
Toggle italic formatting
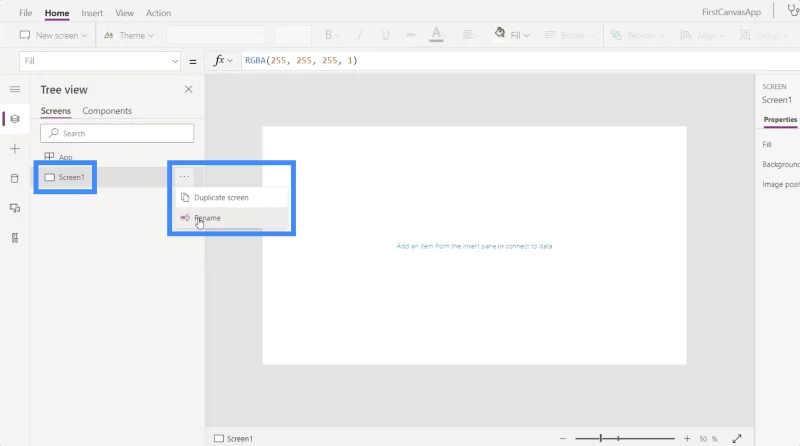click(359, 35)
